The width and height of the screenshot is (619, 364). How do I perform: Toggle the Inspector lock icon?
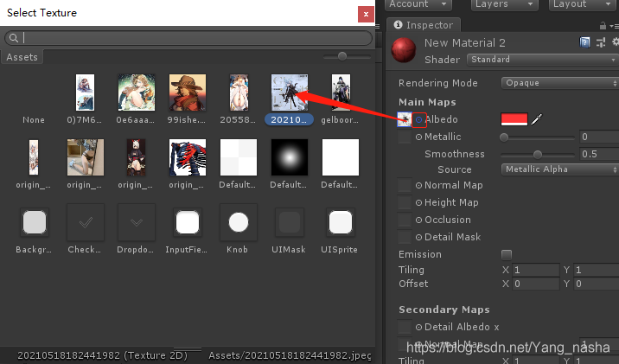coord(603,26)
